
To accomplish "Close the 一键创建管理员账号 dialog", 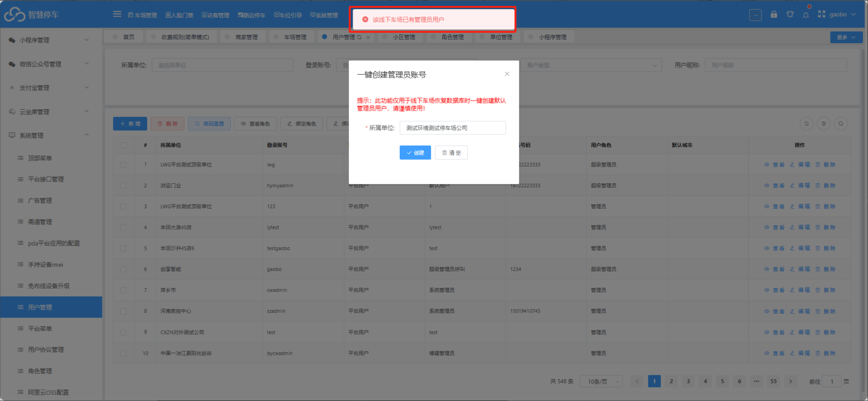I will [x=507, y=74].
